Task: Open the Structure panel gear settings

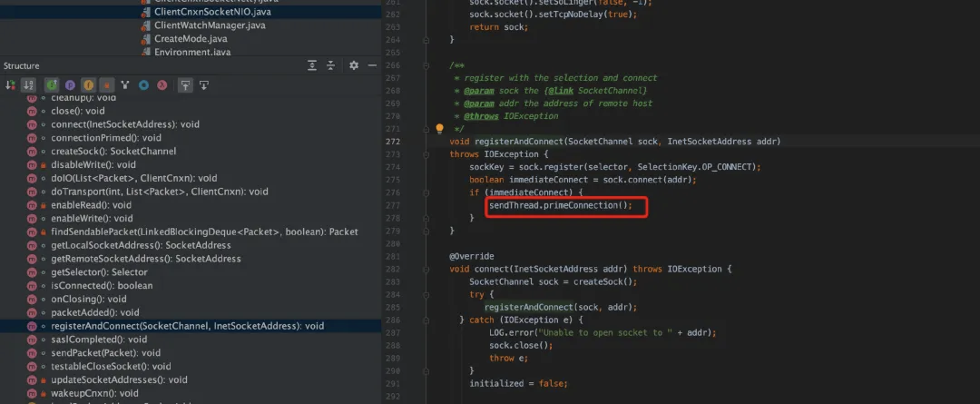Action: (x=354, y=65)
